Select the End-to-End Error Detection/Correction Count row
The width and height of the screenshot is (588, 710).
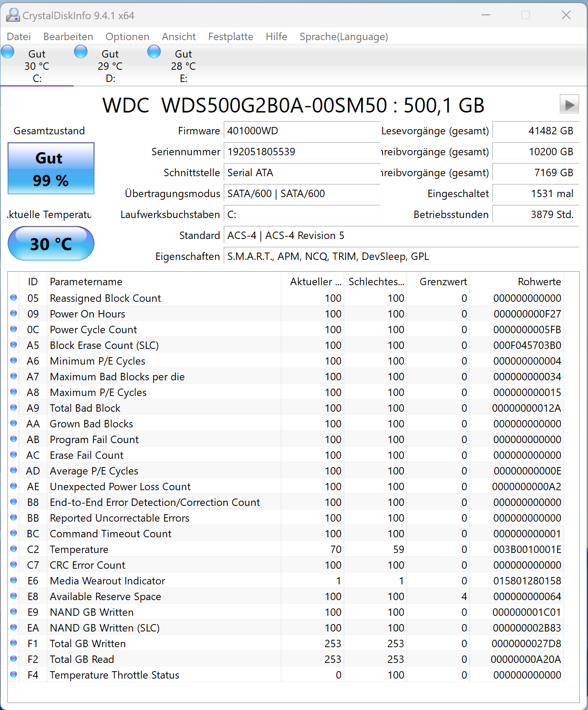[x=286, y=502]
